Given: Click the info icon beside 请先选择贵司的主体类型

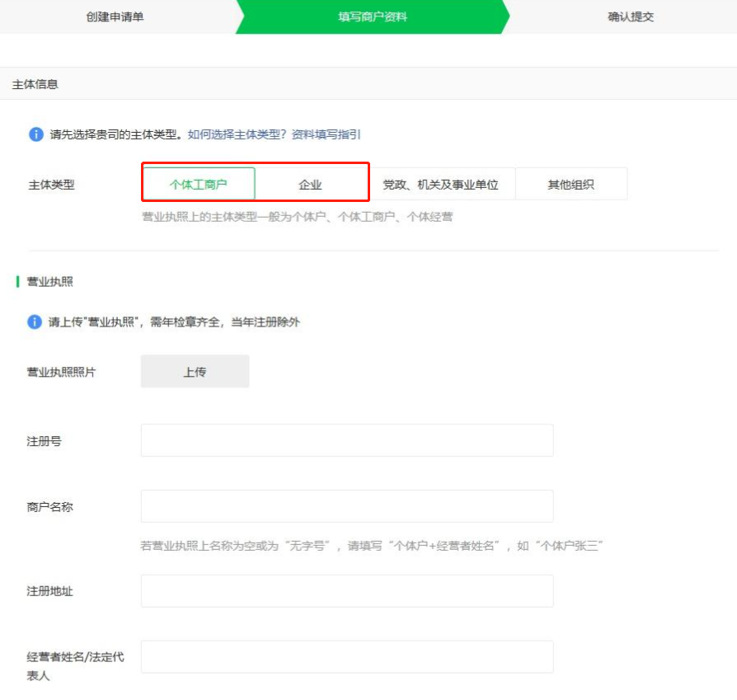Looking at the screenshot, I should click(35, 134).
